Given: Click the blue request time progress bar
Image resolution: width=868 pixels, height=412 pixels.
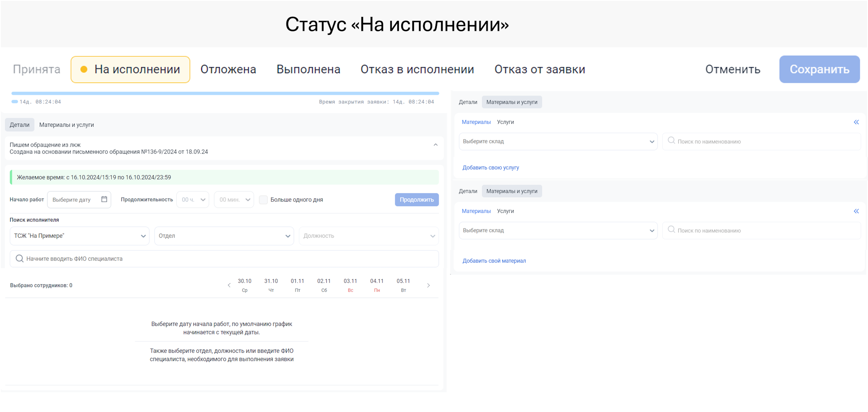Looking at the screenshot, I should click(225, 94).
